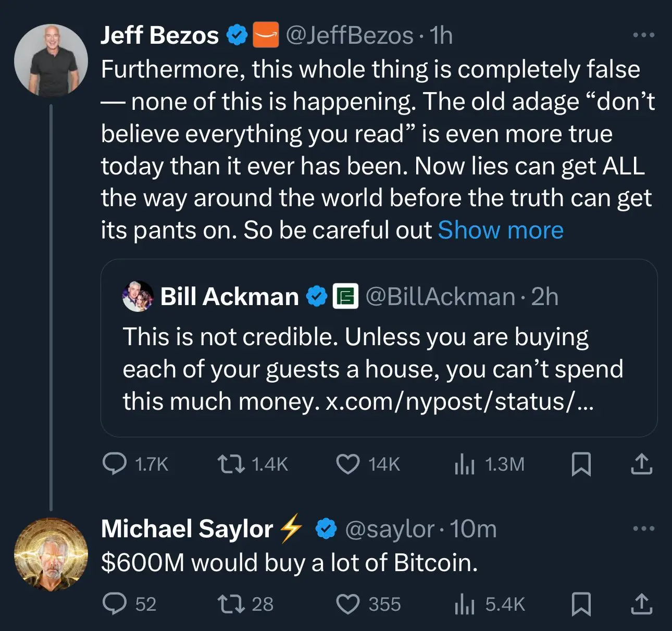Open the @JeffBezos handle link
The image size is (672, 631).
point(349,35)
